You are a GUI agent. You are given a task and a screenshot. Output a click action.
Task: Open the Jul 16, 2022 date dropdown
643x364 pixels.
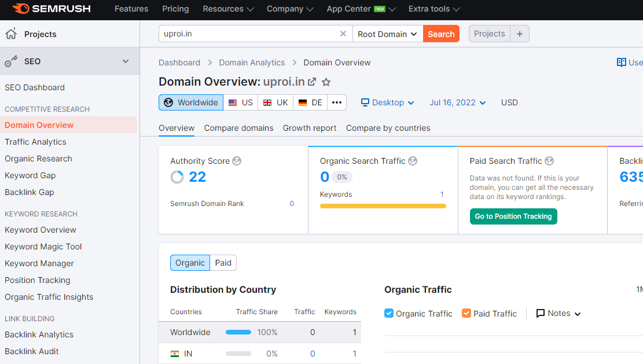(x=458, y=102)
